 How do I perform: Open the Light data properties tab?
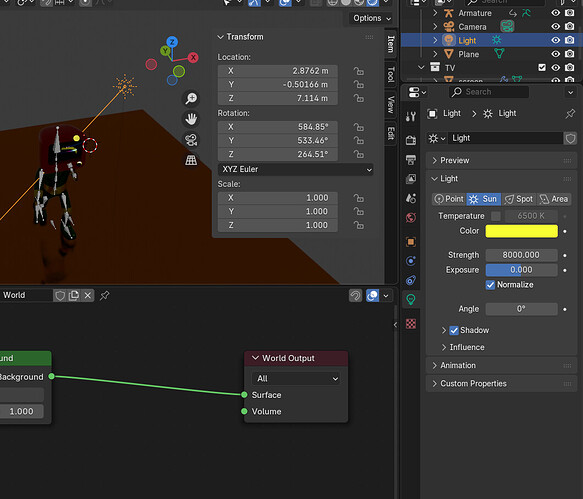pos(411,300)
